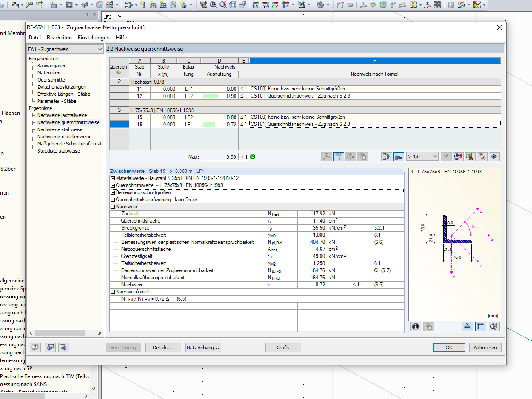532x399 pixels.
Task: Open the Bearbeiten menu
Action: pos(59,38)
